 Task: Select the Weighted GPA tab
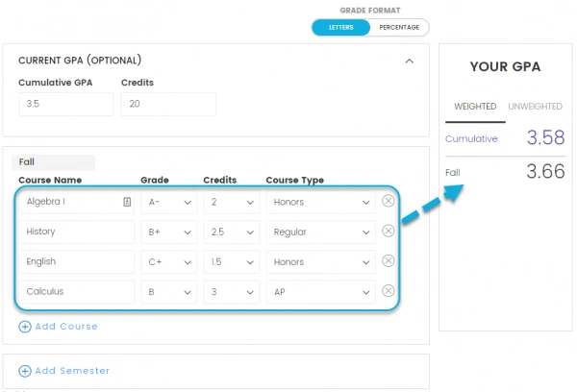point(475,107)
